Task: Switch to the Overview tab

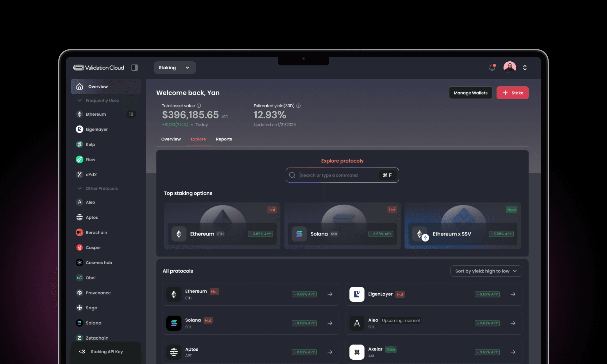Action: [x=171, y=139]
